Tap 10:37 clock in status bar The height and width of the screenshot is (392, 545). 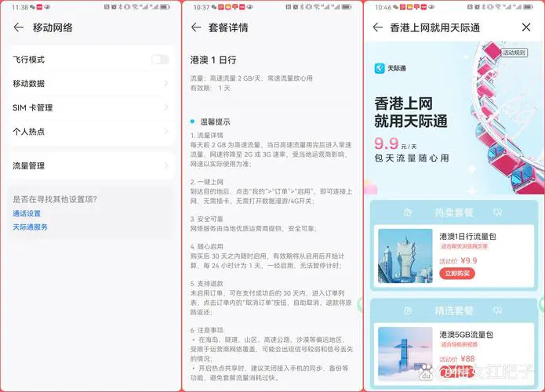[x=202, y=7]
